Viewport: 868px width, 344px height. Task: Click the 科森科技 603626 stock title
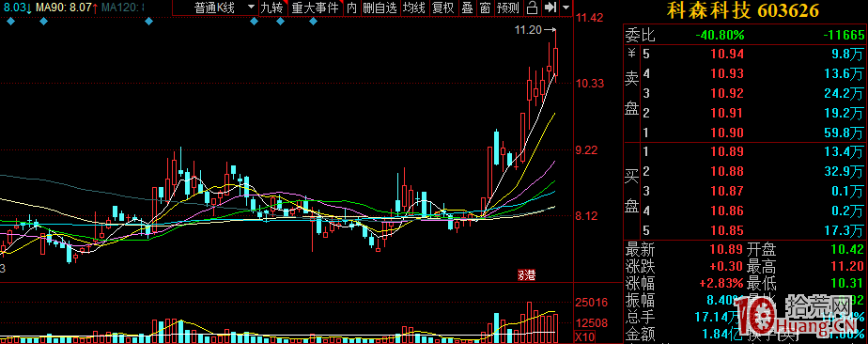743,10
